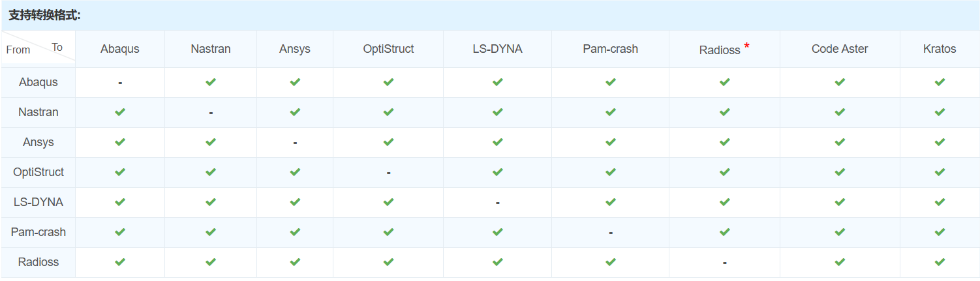Click the LS-DYNA row label
Screen dimensions: 980x281
38,202
